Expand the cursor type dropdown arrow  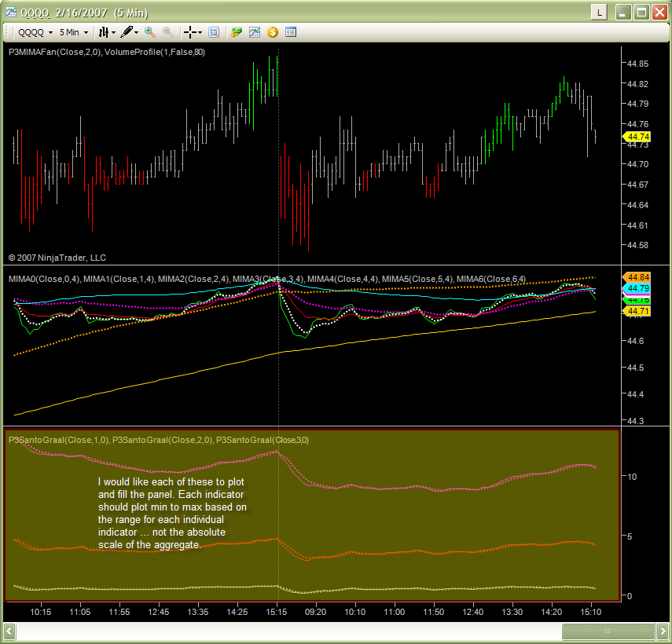pos(200,32)
